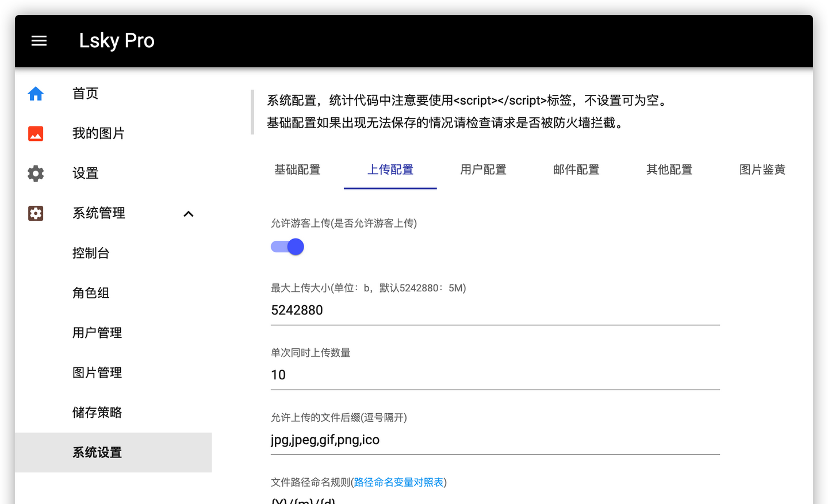The image size is (828, 504).
Task: Expand the 储存策略 menu item
Action: coord(96,412)
